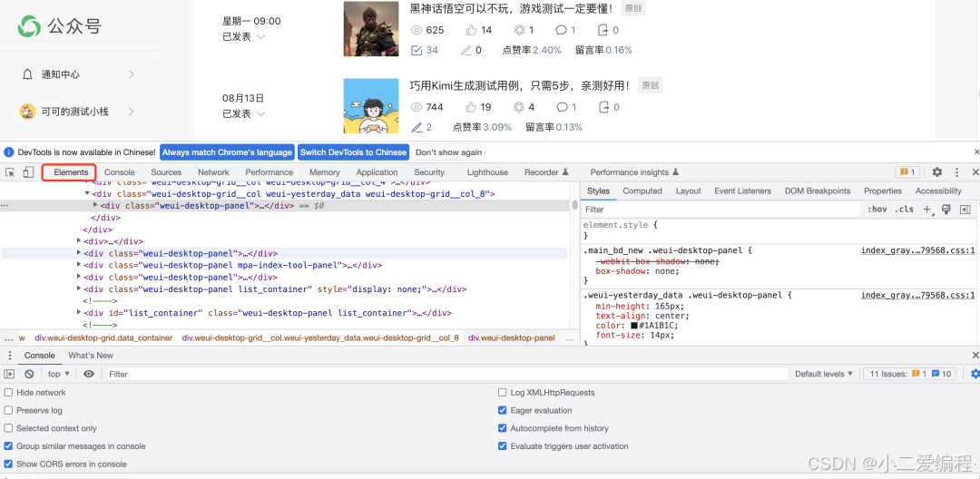980x479 pixels.
Task: Toggle the .cls classes button
Action: pos(904,210)
